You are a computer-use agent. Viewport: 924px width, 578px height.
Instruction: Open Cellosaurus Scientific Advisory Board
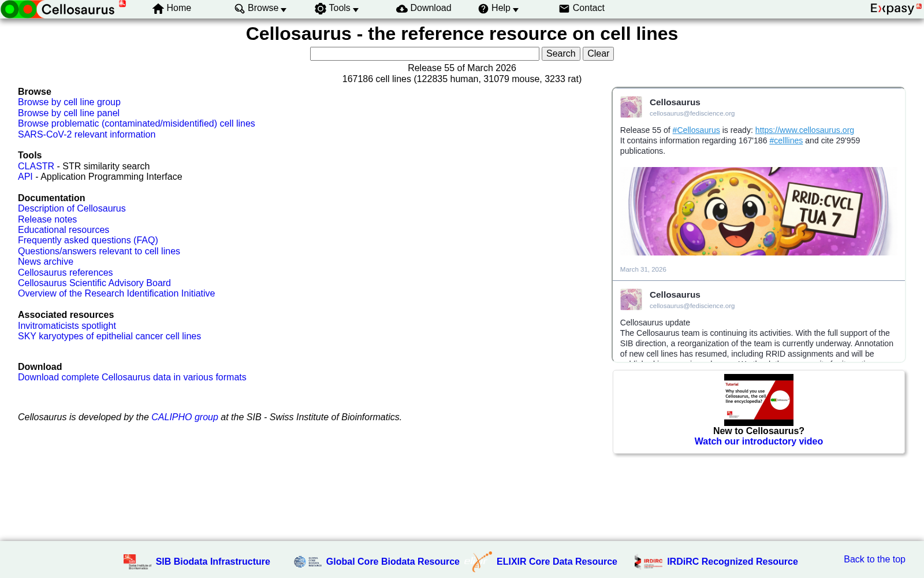94,283
